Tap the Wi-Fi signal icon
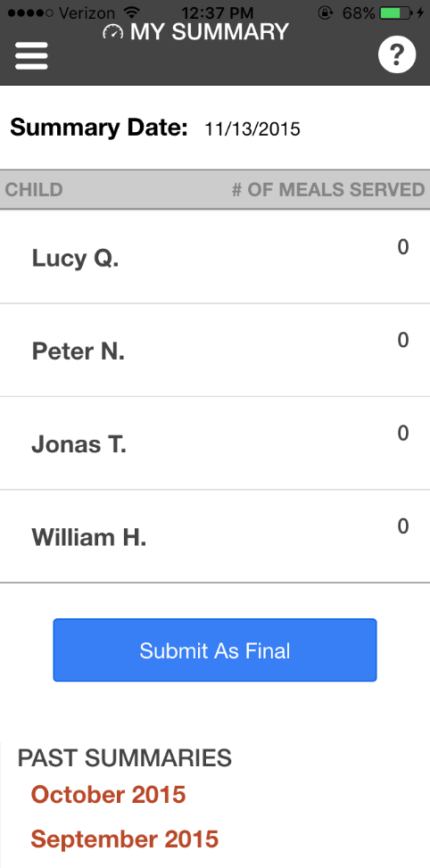Viewport: 430px width, 868px height. click(132, 12)
